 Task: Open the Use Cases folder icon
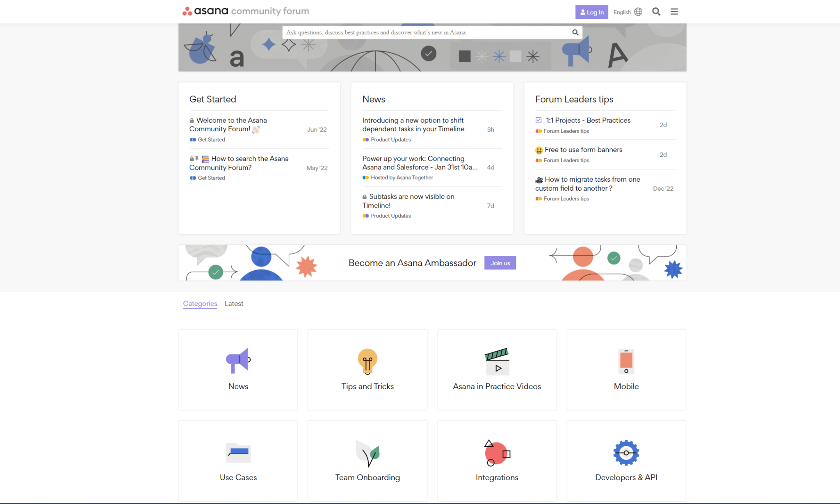238,452
